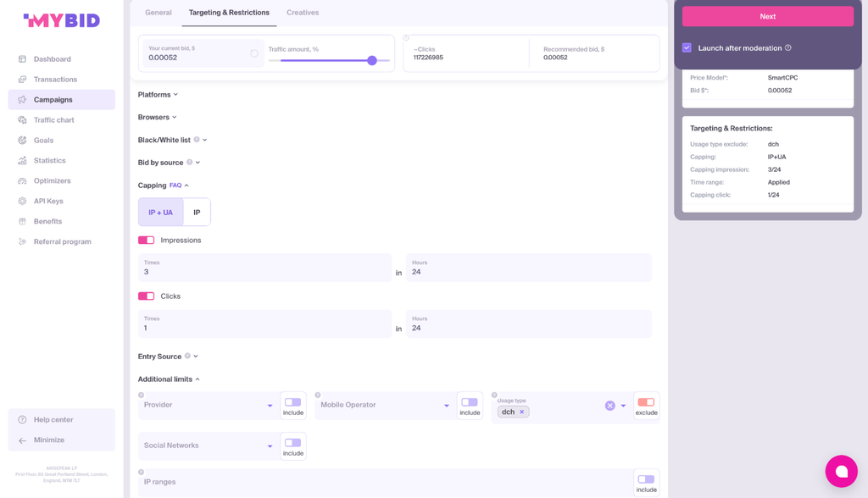
Task: Expand the Bid by source section
Action: (x=169, y=163)
